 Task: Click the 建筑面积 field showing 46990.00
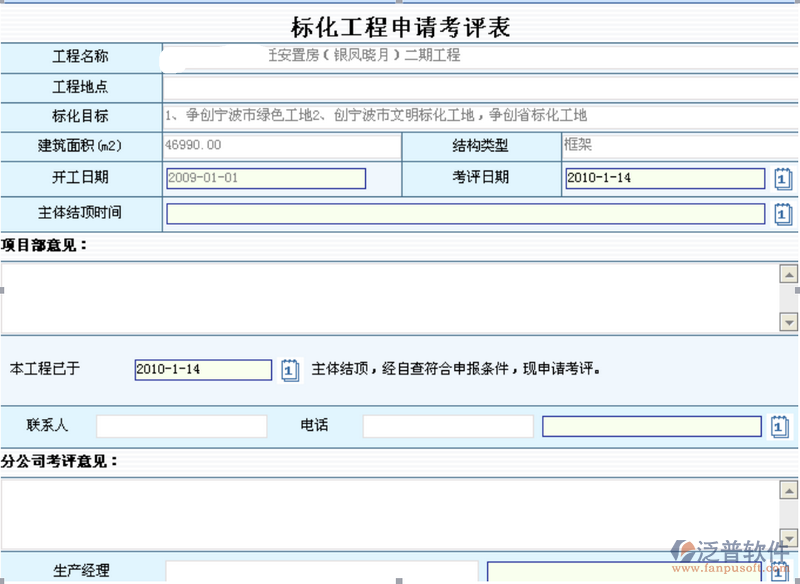point(280,146)
